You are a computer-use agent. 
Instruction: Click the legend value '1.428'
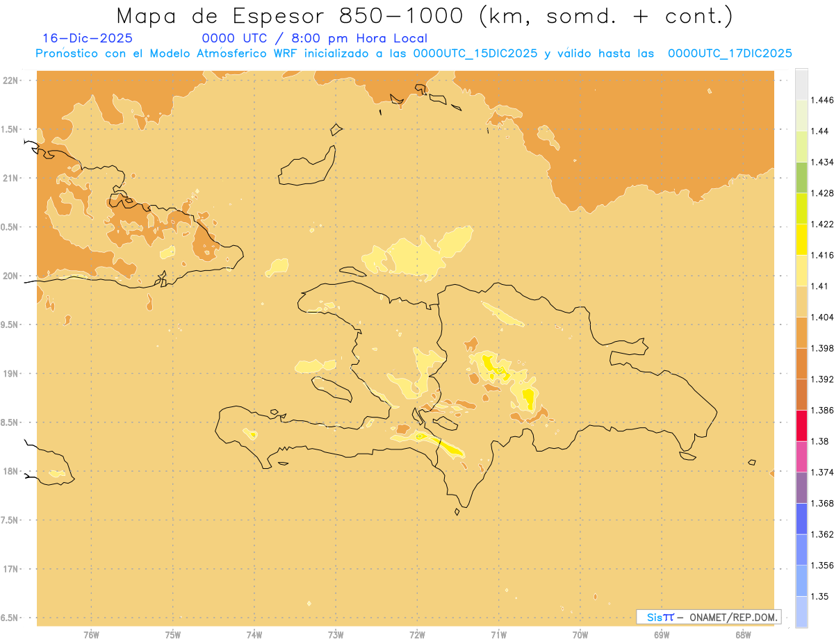click(822, 193)
